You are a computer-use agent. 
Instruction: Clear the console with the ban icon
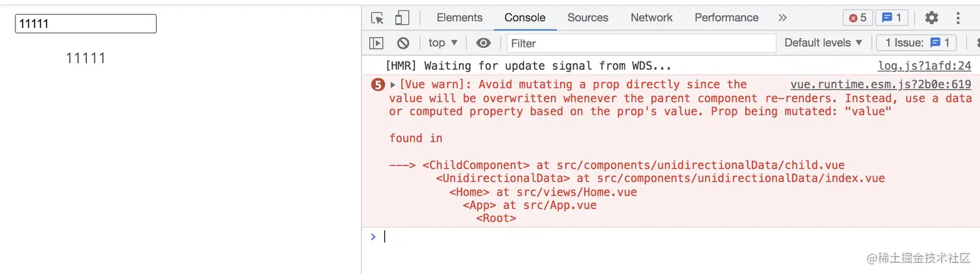[403, 43]
